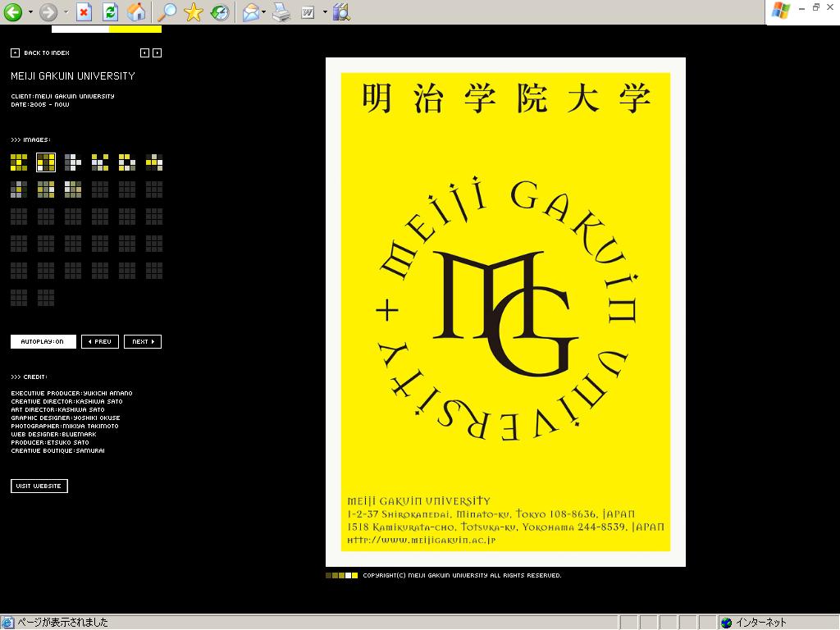Select the highlighted second image thumbnail
840x630 pixels.
click(x=46, y=162)
